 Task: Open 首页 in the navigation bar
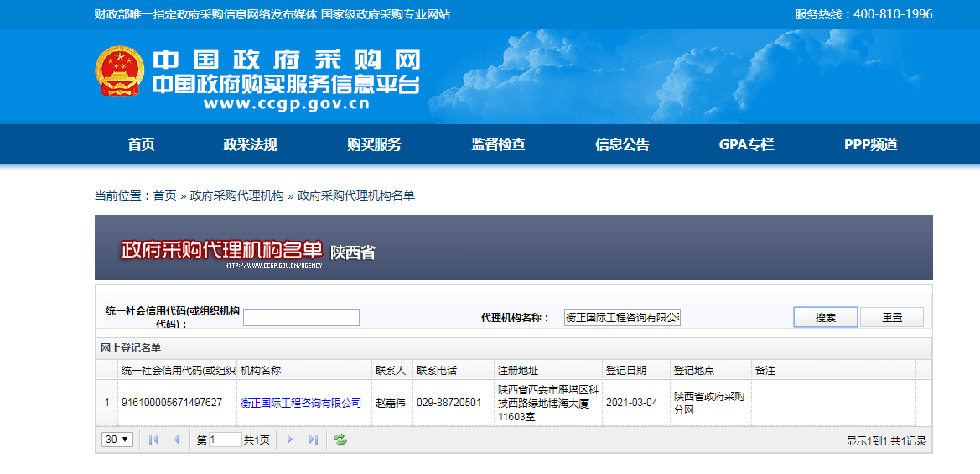pos(141,144)
